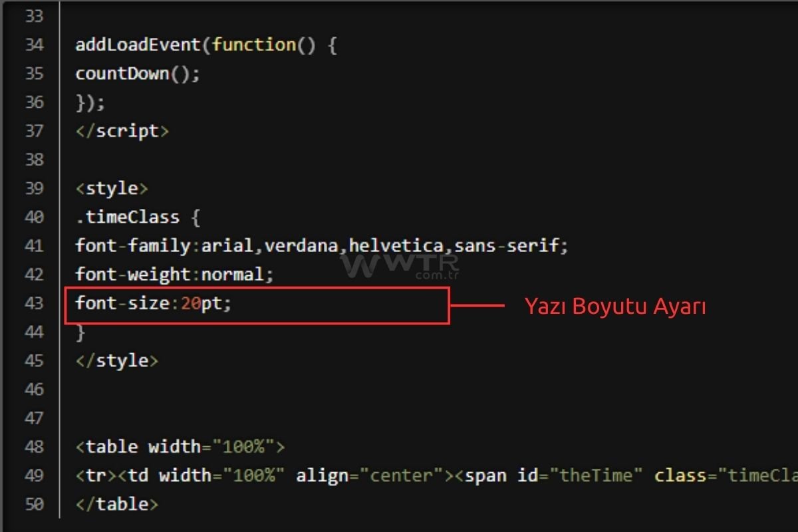
Task: Click the red-outlined font-size:20pt box
Action: click(257, 306)
